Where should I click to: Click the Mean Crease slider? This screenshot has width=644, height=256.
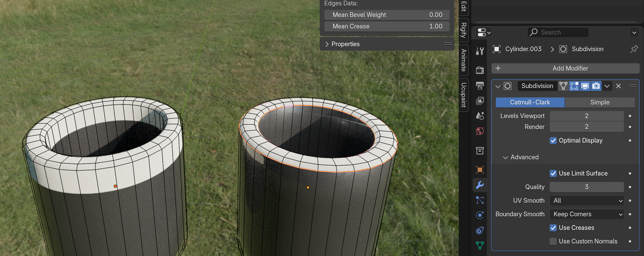[386, 26]
